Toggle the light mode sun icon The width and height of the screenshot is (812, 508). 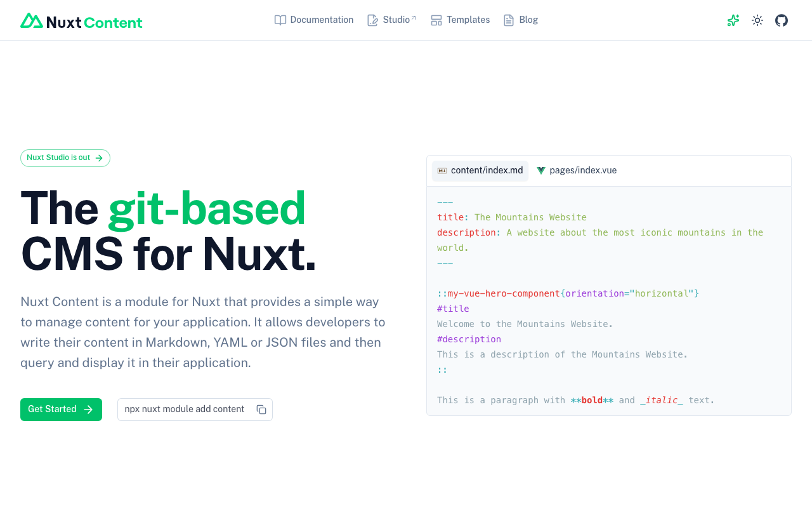[757, 20]
